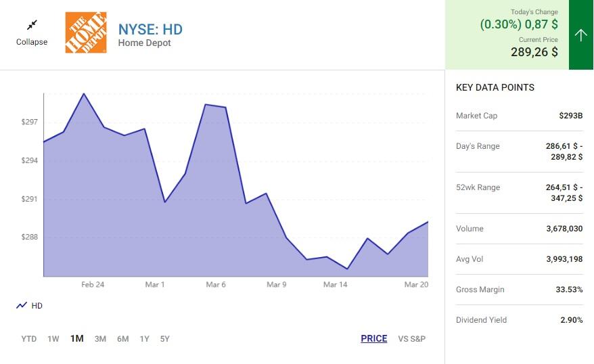Click the Home Depot logo
594x364 pixels.
(x=86, y=32)
